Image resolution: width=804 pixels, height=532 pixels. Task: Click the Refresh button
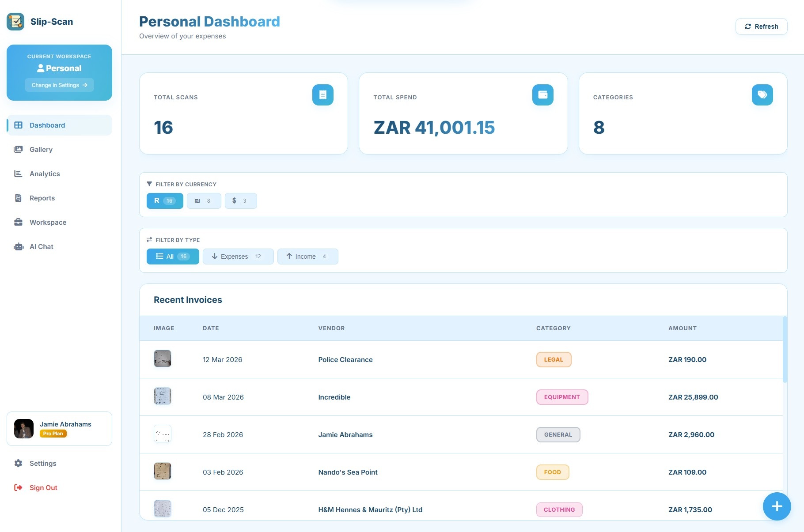point(761,26)
